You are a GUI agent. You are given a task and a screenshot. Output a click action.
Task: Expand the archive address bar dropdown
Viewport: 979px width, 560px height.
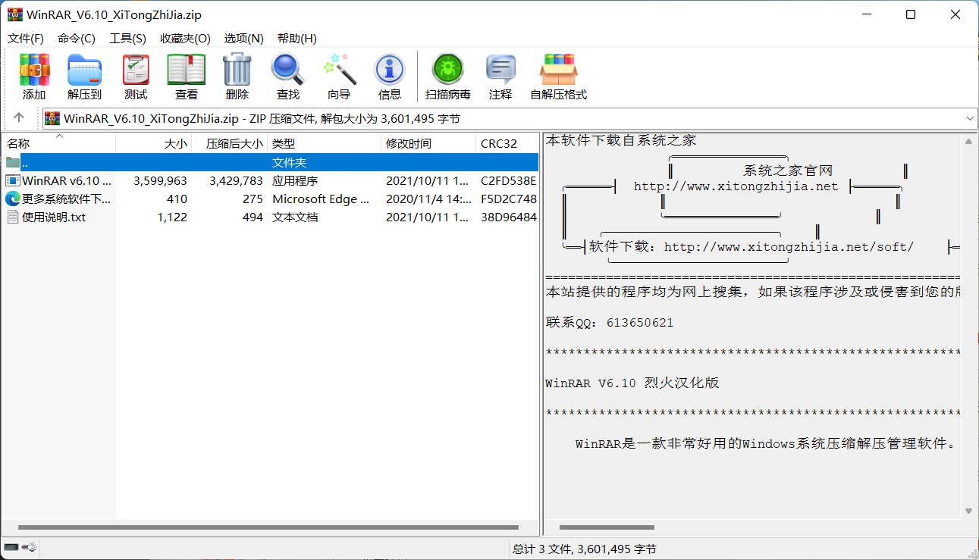(969, 118)
